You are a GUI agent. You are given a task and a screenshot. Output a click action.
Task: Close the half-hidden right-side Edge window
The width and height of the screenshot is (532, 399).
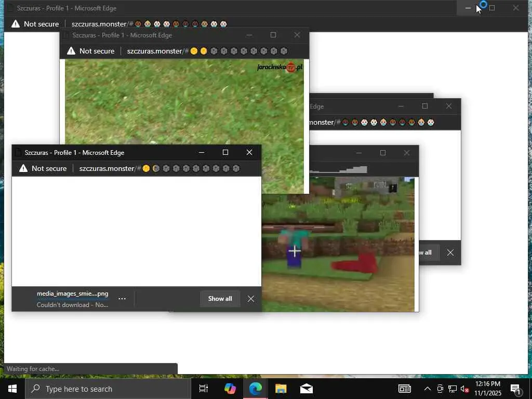[449, 106]
